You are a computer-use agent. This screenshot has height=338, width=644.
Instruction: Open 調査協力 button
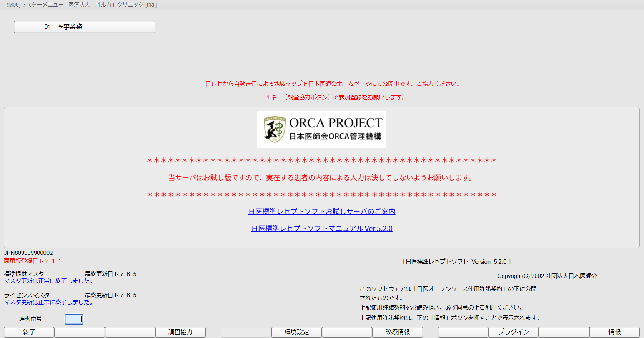180,332
